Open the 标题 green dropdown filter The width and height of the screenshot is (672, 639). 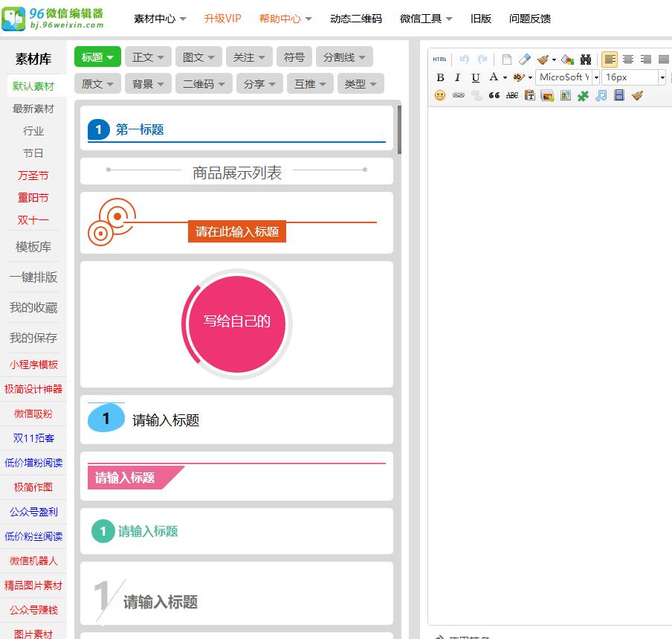[97, 57]
